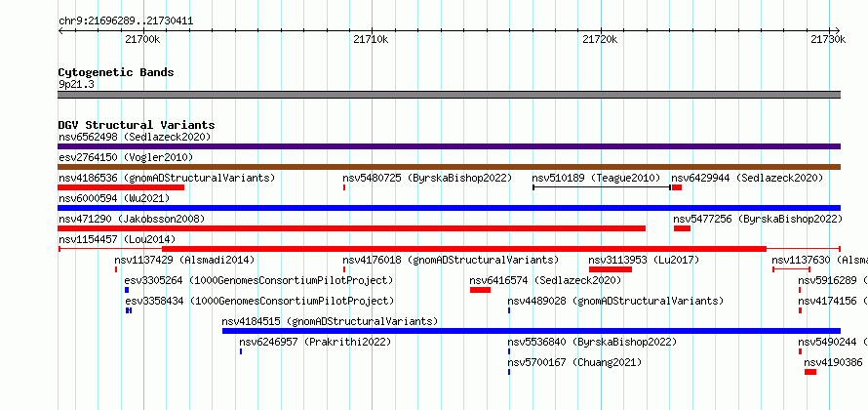Click the DGV Structural Variants track title
The height and width of the screenshot is (410, 868).
137,125
